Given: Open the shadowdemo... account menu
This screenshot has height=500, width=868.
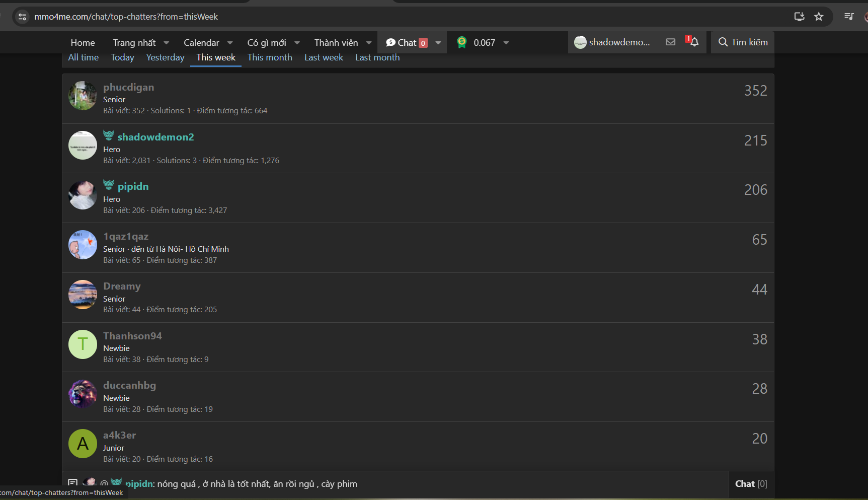Looking at the screenshot, I should (612, 42).
